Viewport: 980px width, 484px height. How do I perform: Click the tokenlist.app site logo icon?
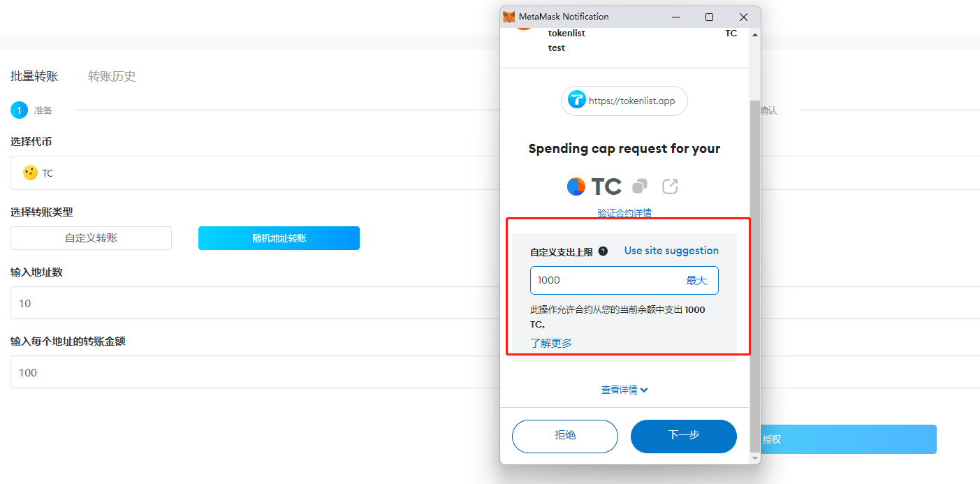pyautogui.click(x=577, y=101)
